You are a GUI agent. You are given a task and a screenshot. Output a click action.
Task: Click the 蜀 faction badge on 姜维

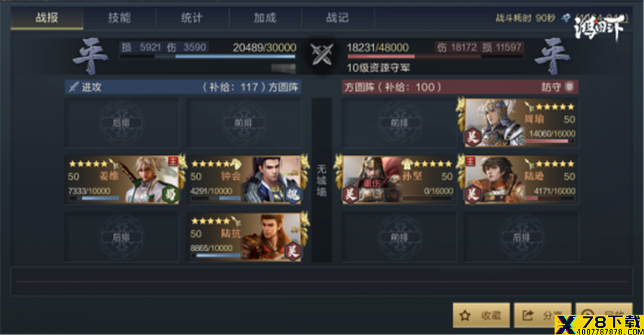click(x=171, y=195)
